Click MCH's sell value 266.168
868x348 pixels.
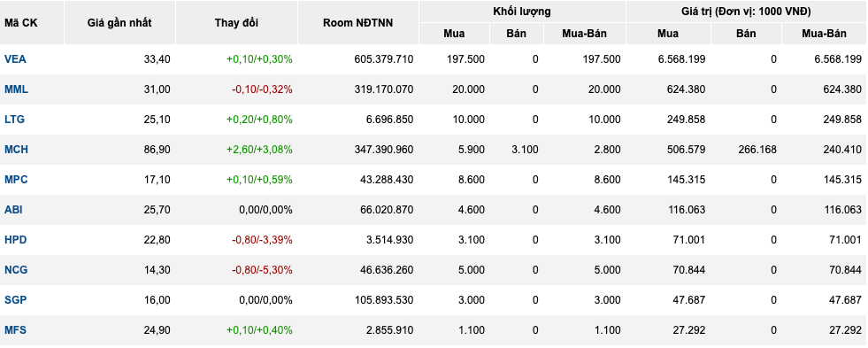(757, 150)
